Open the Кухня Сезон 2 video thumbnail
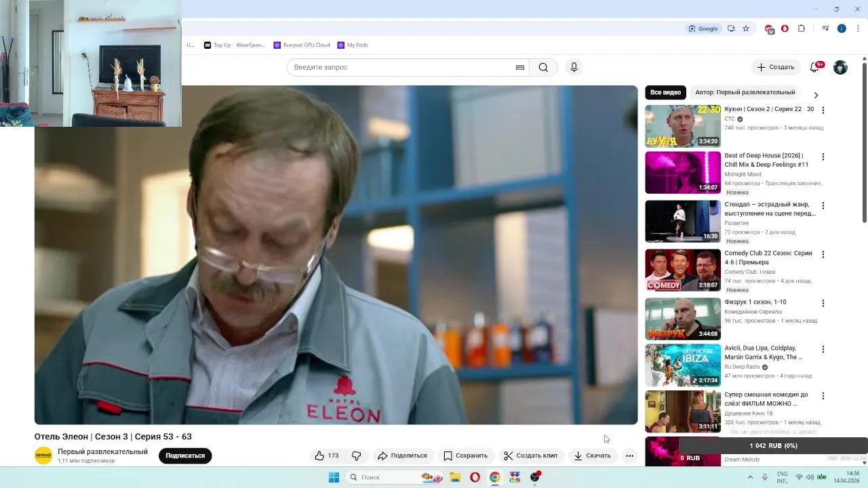The height and width of the screenshot is (488, 868). pyautogui.click(x=683, y=126)
